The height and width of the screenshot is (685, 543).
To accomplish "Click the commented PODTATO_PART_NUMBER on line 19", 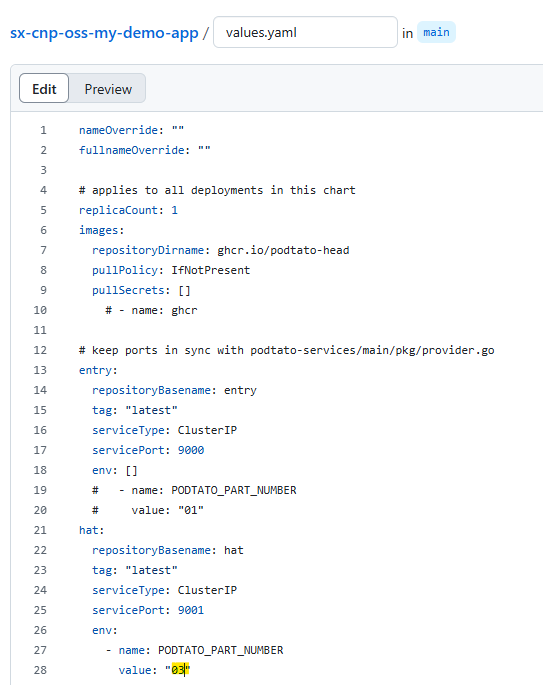I will click(x=234, y=491).
